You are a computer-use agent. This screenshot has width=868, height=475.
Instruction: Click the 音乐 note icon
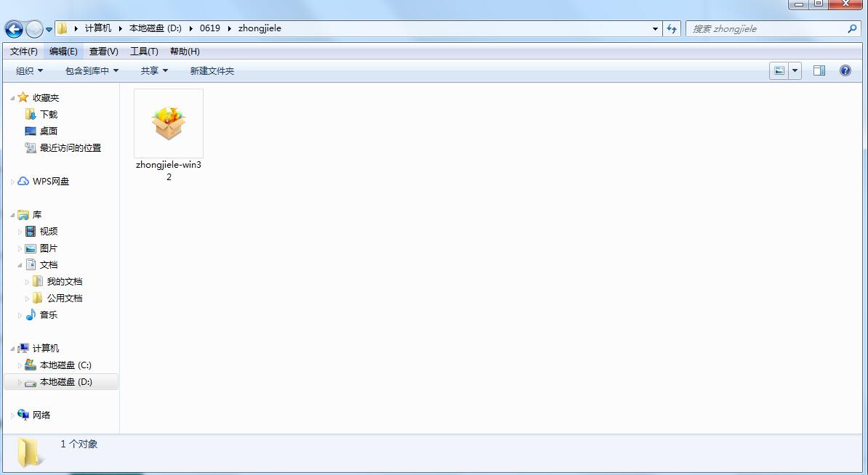click(x=31, y=314)
